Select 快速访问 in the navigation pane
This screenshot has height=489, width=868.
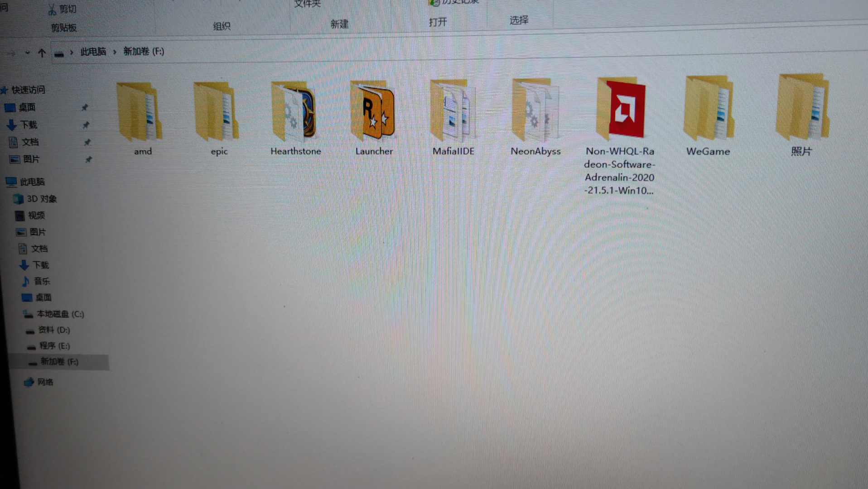28,90
